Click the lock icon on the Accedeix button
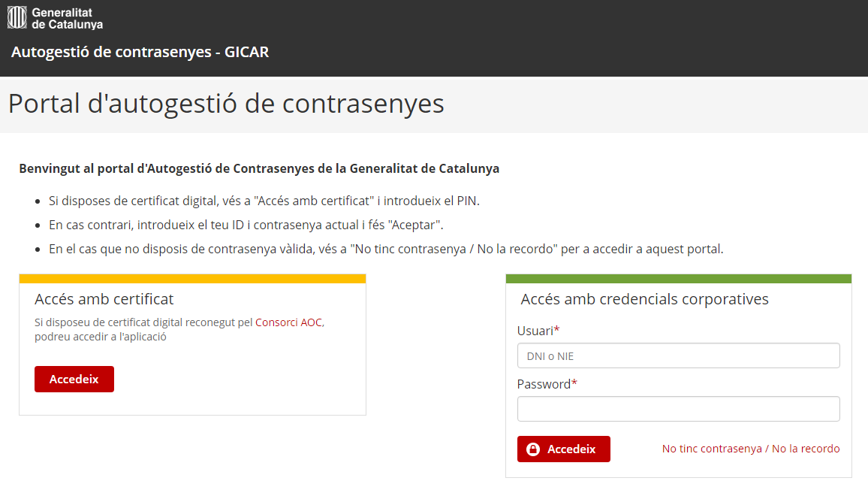868x490 pixels. pyautogui.click(x=533, y=449)
